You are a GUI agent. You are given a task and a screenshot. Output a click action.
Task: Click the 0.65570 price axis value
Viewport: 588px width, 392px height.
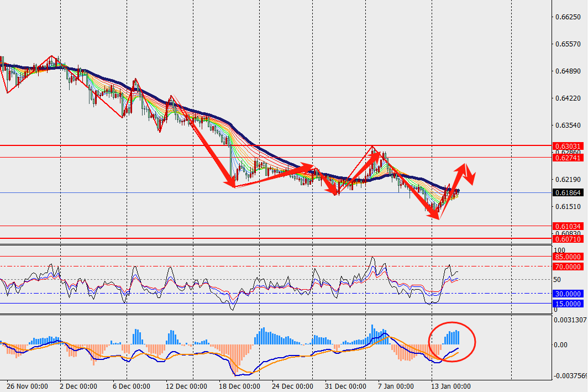568,44
